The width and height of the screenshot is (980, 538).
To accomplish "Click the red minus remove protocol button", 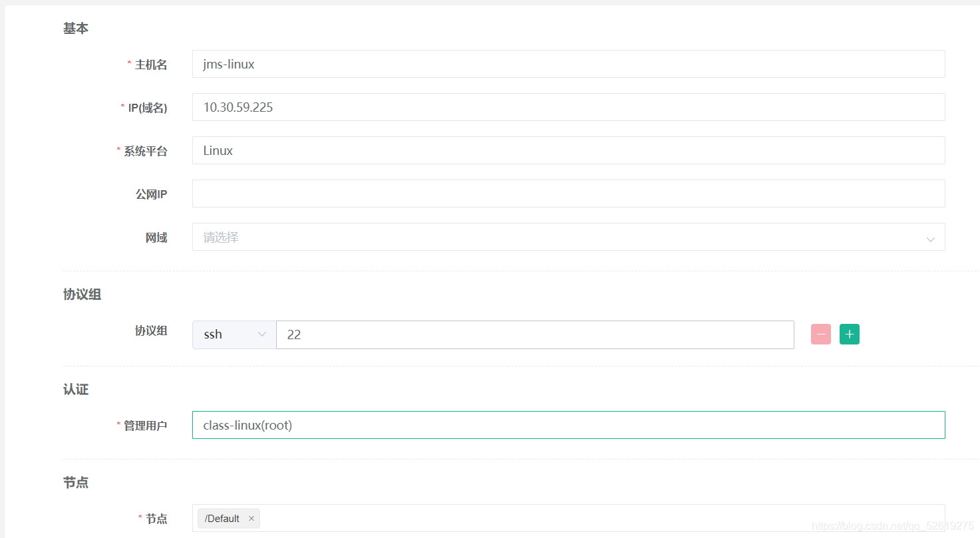I will pyautogui.click(x=821, y=335).
